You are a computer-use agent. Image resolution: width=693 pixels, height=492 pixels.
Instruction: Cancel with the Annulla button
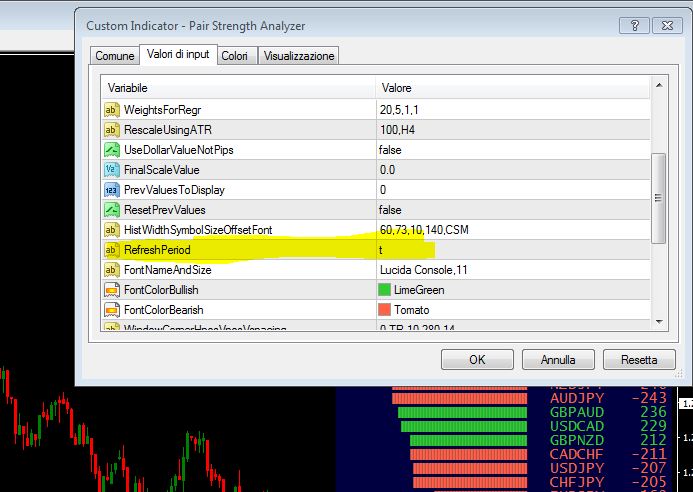pos(558,360)
